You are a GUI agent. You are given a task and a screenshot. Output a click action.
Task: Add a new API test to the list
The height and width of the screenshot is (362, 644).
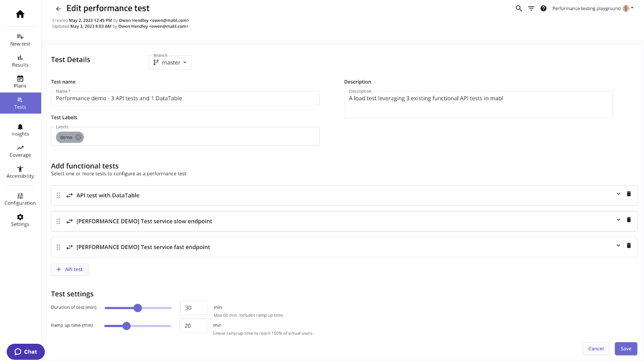tap(69, 269)
